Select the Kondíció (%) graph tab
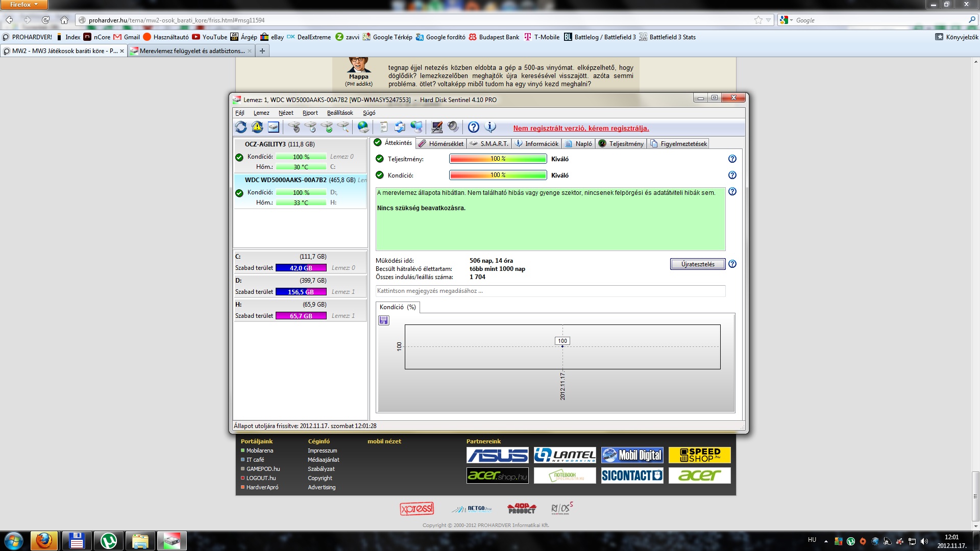Viewport: 980px width, 551px height. pos(398,307)
